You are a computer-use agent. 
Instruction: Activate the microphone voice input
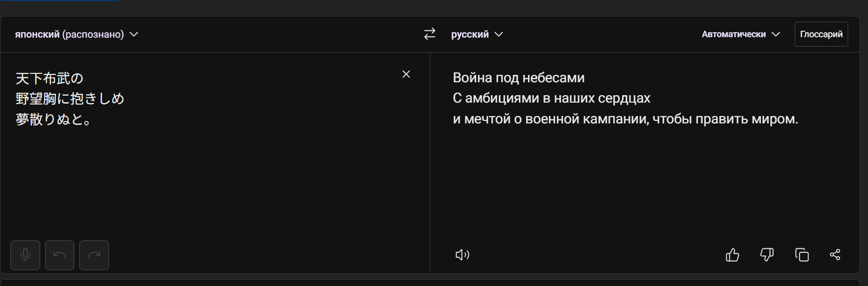(25, 255)
